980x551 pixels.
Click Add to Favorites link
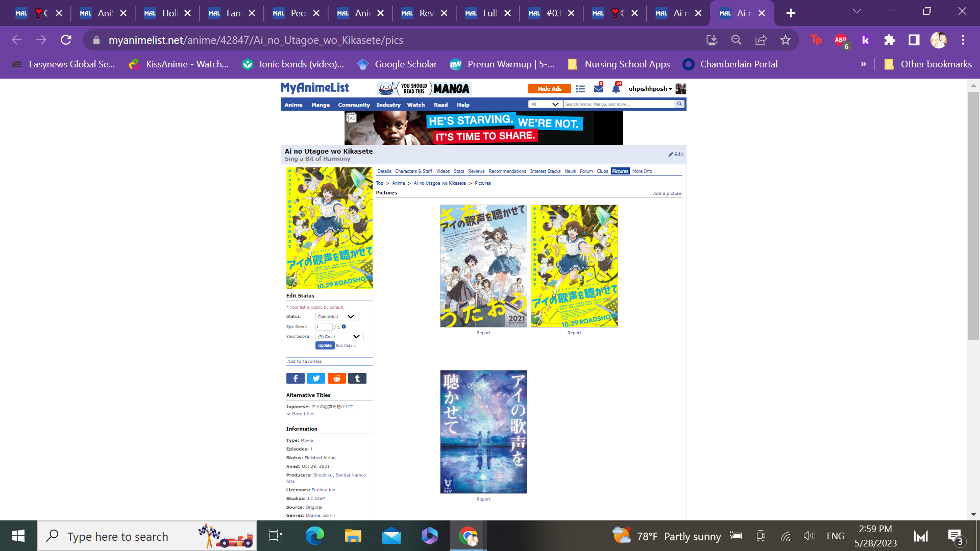(x=304, y=361)
